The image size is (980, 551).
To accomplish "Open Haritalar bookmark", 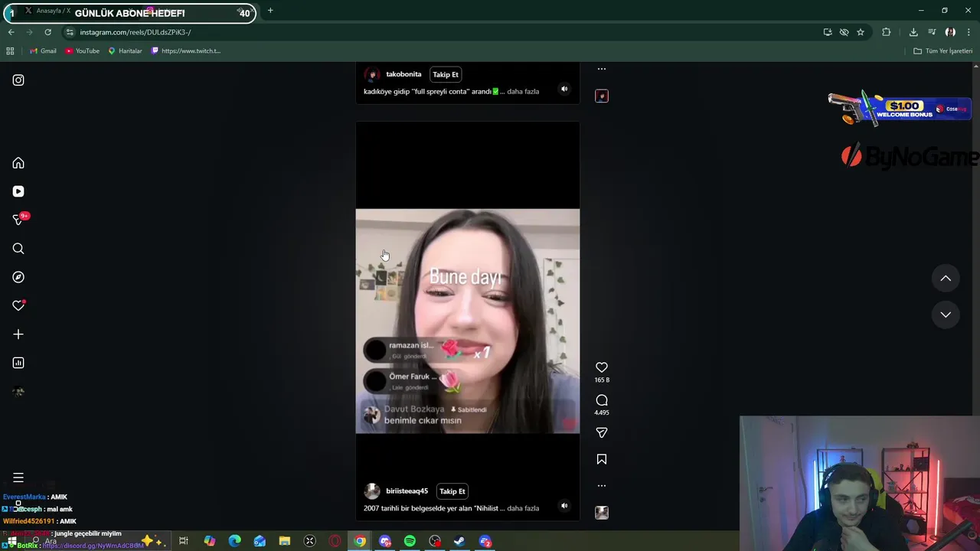I will 125,51.
